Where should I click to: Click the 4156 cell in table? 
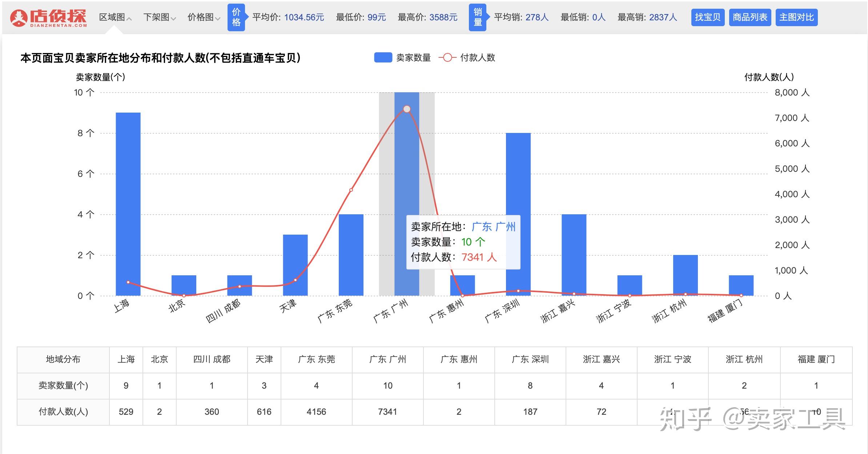tap(317, 412)
